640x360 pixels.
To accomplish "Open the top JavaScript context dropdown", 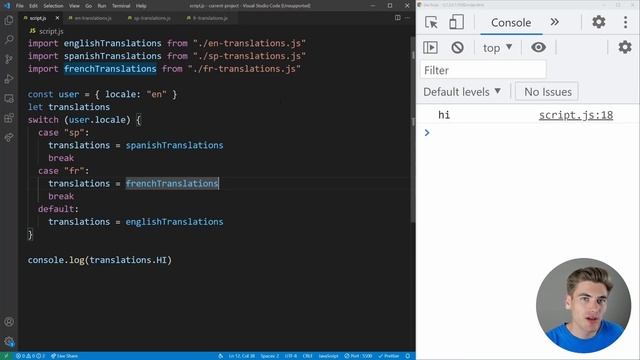I will tap(497, 48).
